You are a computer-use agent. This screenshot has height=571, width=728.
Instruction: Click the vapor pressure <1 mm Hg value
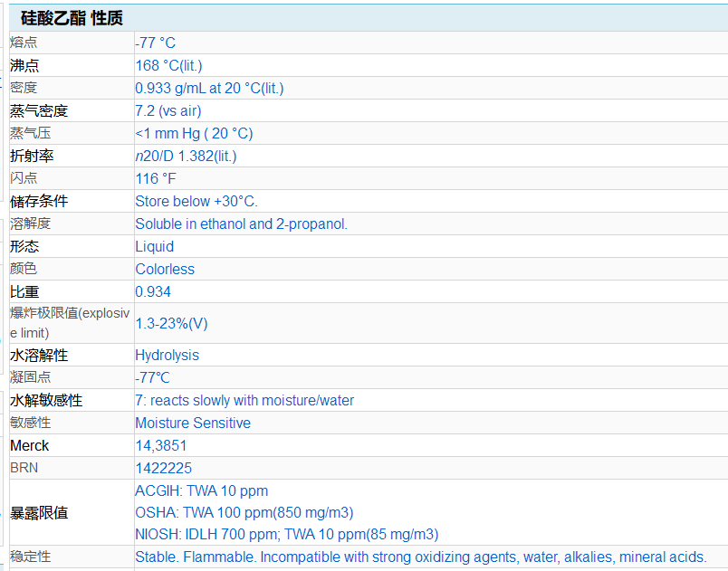point(194,133)
